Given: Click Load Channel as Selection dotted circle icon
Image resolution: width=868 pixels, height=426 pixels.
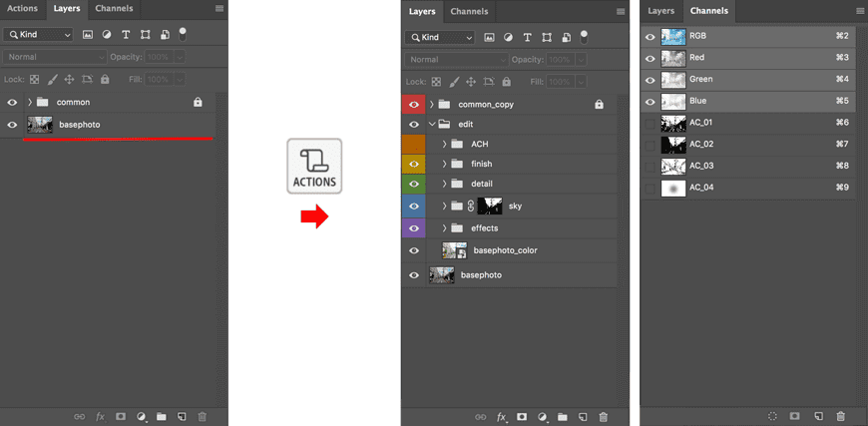Looking at the screenshot, I should click(x=772, y=415).
